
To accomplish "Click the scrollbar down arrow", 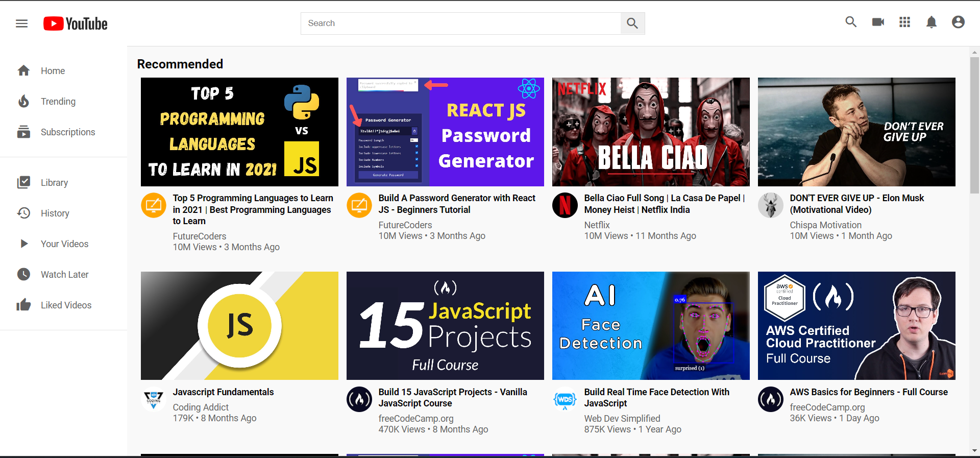I will click(x=974, y=451).
